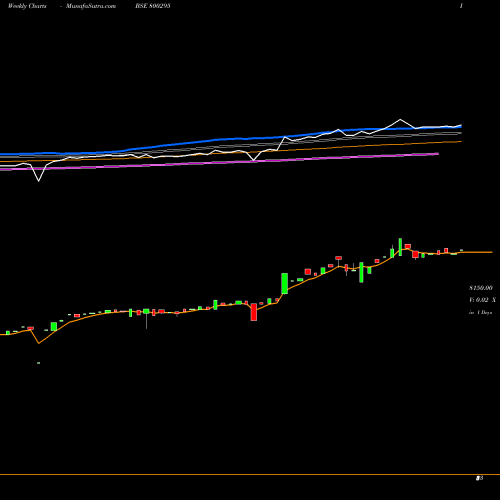
Task: Click the white line's peak in the upper panel
Action: [x=400, y=119]
